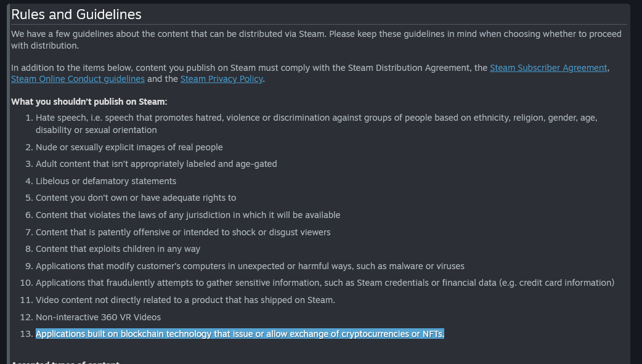Click the Rules and Guidelines heading

pos(76,14)
